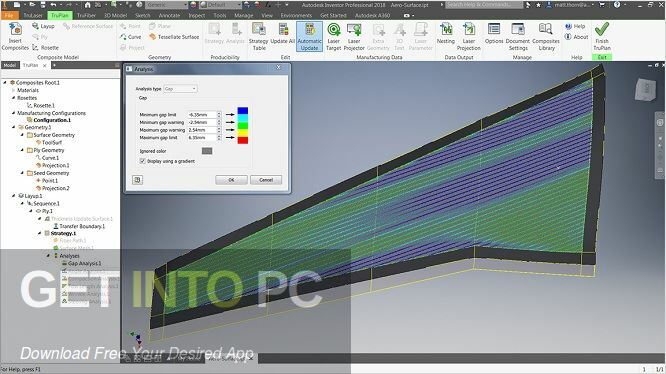Click the red maximum gap limit swatch

[243, 140]
